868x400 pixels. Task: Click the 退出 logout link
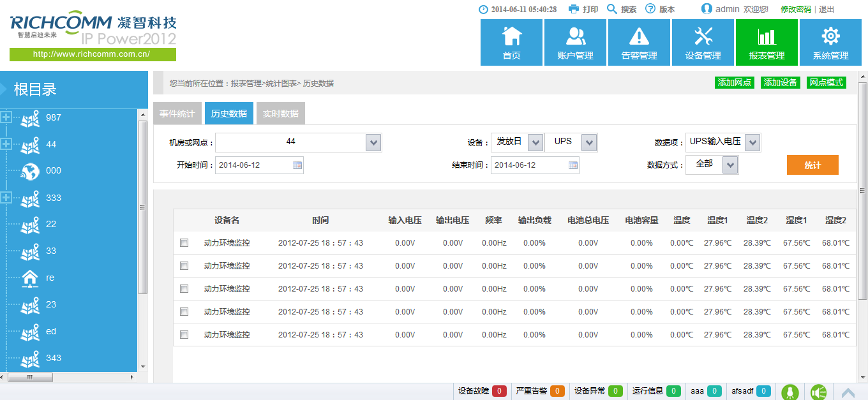[827, 10]
